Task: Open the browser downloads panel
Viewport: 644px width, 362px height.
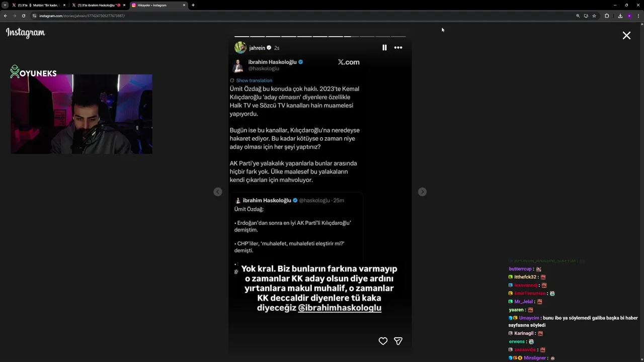Action: [620, 16]
